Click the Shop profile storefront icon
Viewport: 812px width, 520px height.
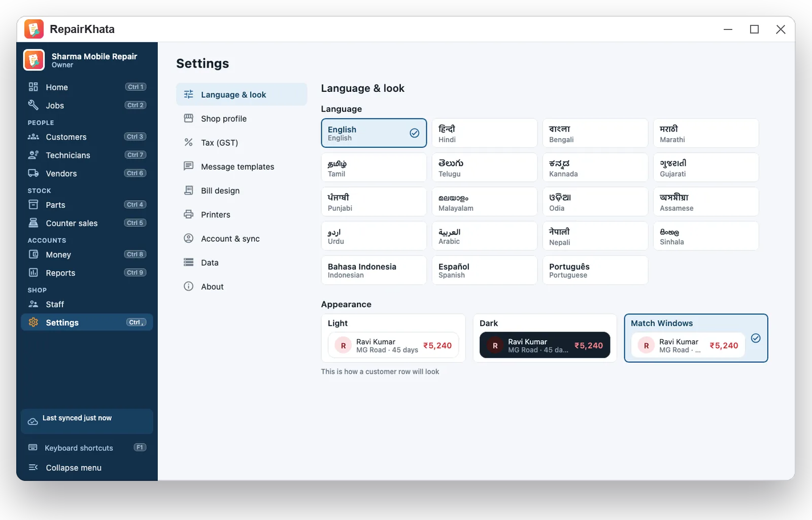pos(189,118)
